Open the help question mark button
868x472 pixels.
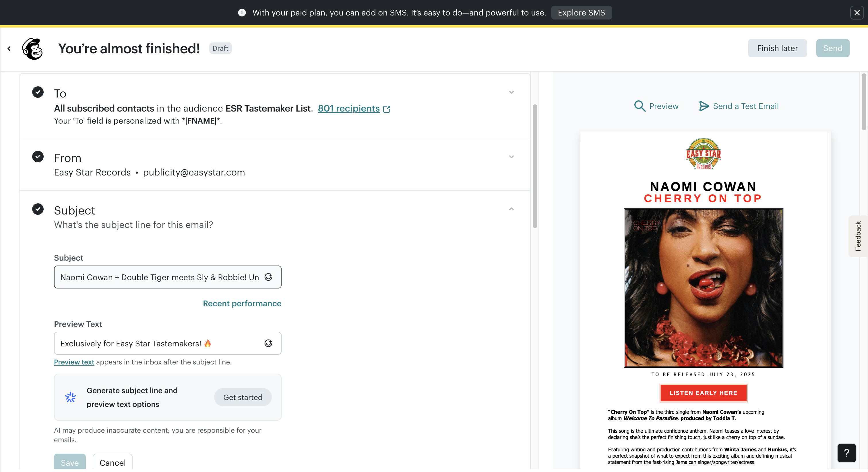coord(846,453)
